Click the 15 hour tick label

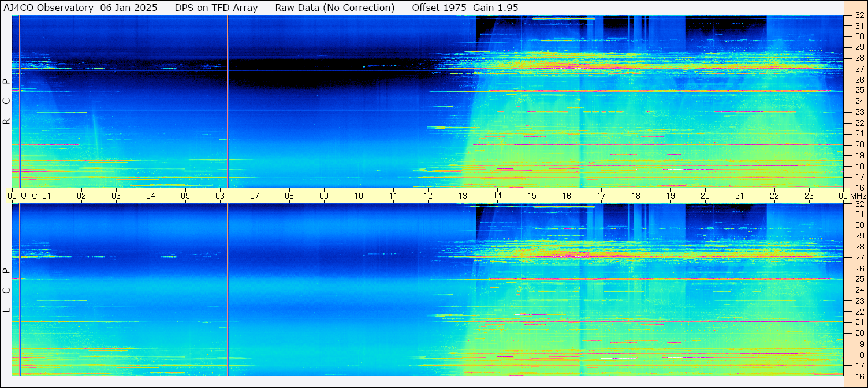pos(532,196)
